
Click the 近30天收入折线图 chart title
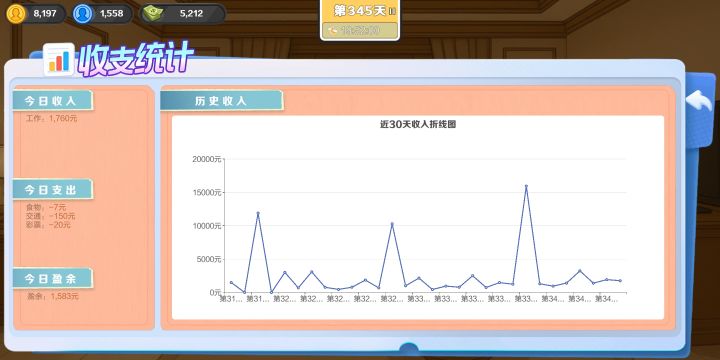[x=418, y=124]
